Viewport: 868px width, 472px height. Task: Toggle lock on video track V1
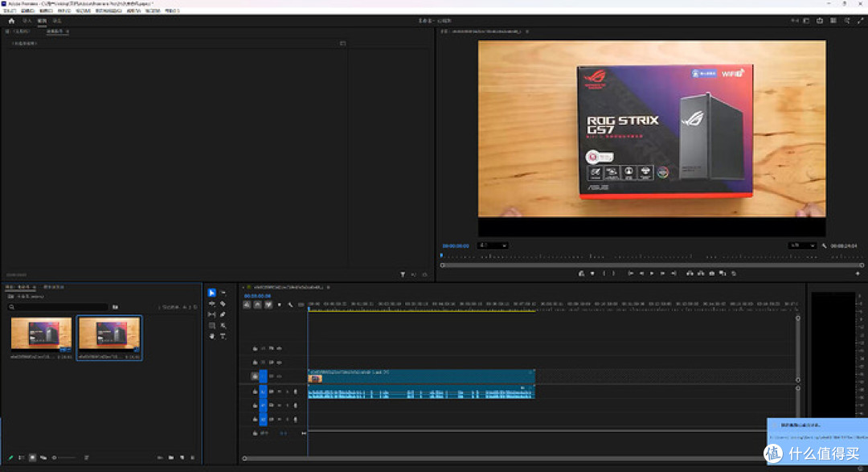[256, 376]
